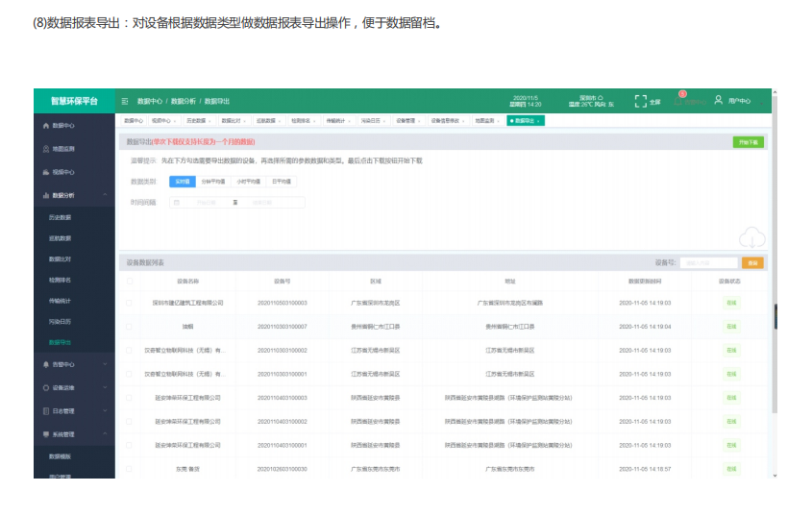Open 视频中心 video icon in sidebar
This screenshot has height=516, width=812.
tap(45, 172)
